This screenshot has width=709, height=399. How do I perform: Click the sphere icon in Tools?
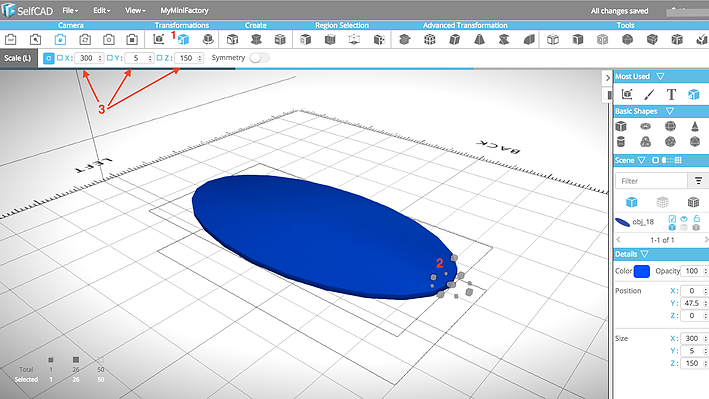627,39
